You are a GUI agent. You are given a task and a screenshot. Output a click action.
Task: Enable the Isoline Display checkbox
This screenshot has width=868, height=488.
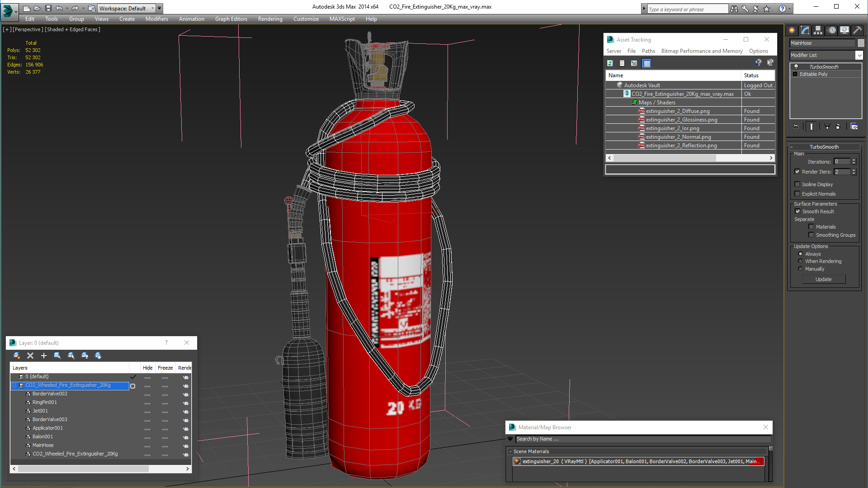[x=797, y=184]
